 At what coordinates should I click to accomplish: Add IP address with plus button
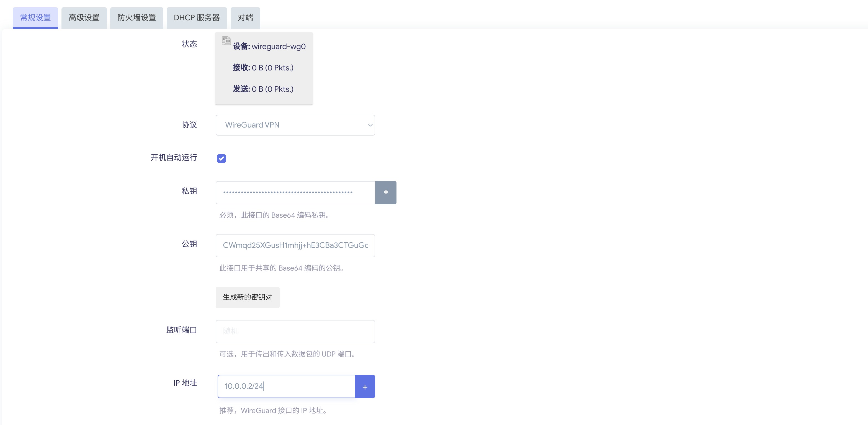tap(365, 386)
